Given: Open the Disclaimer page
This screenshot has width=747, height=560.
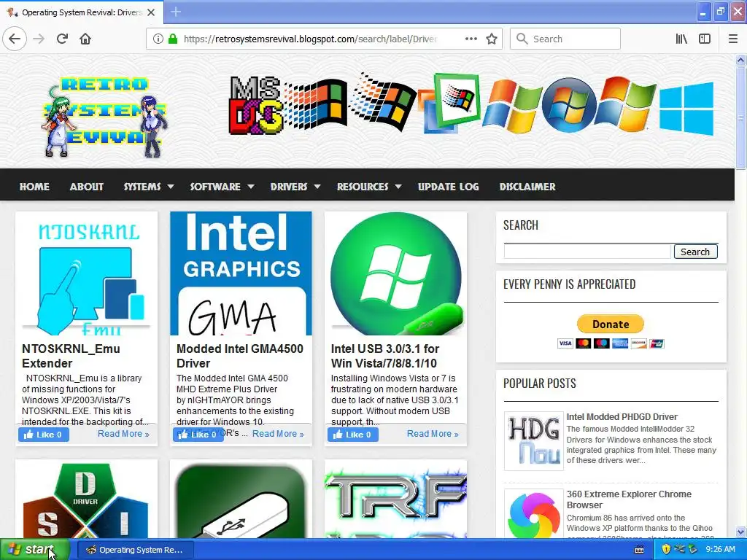Looking at the screenshot, I should pos(527,187).
